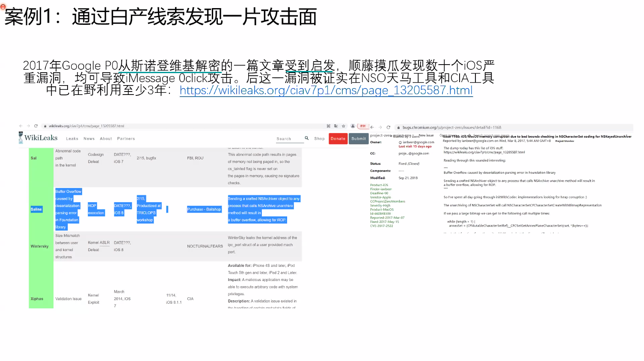Click the New issue tab on project-zero
Viewport: 644px width, 361px height.
[x=426, y=135]
